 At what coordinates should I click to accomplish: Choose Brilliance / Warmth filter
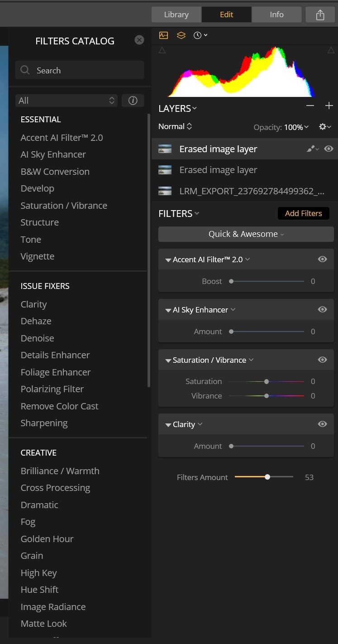pos(60,471)
